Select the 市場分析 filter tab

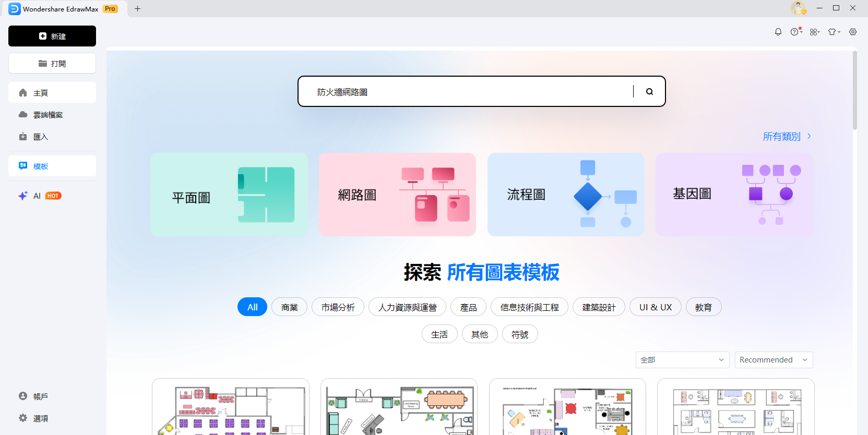tap(338, 307)
